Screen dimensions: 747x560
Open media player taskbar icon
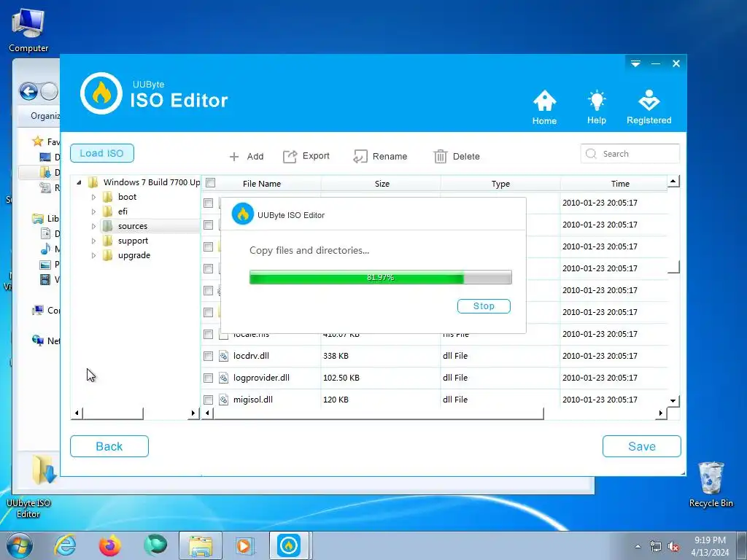[244, 545]
